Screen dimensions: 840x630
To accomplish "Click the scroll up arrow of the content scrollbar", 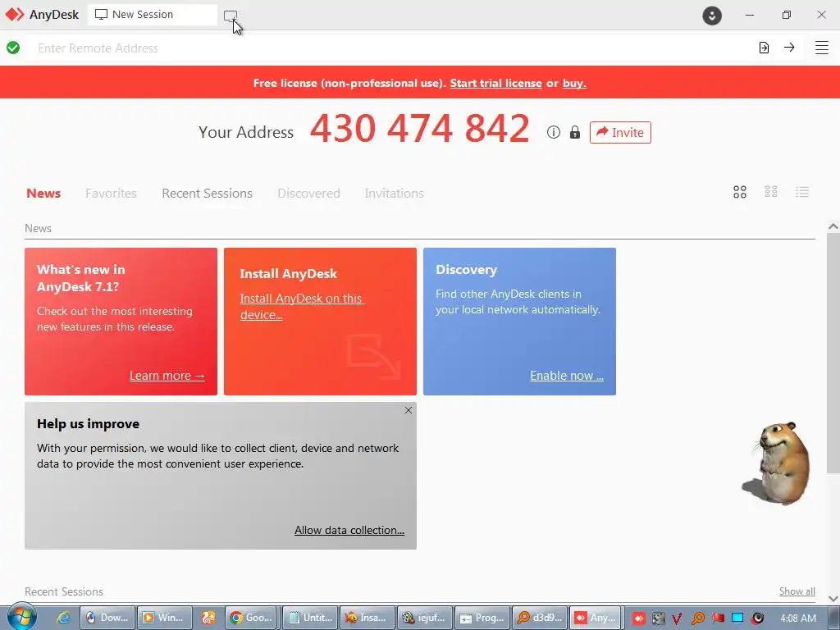I will 833,226.
